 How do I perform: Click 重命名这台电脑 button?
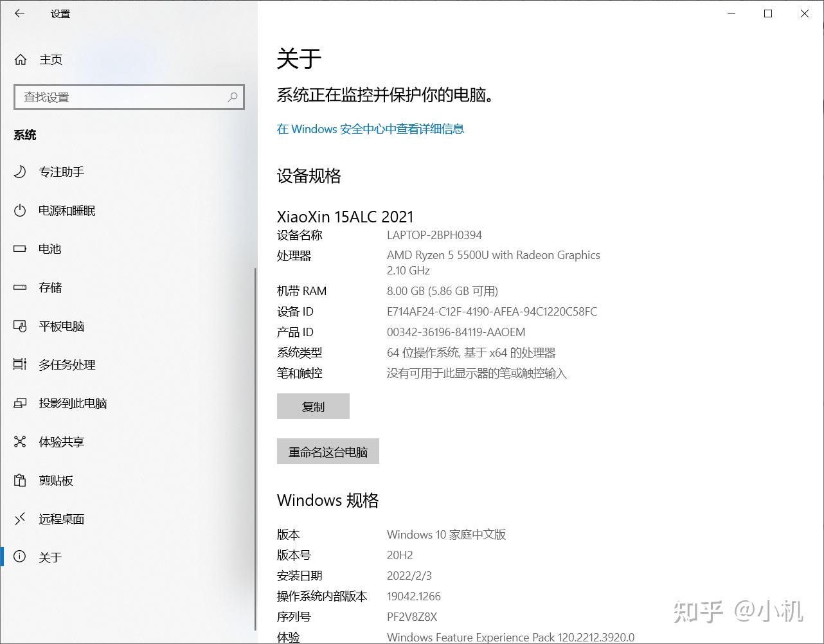tap(328, 451)
